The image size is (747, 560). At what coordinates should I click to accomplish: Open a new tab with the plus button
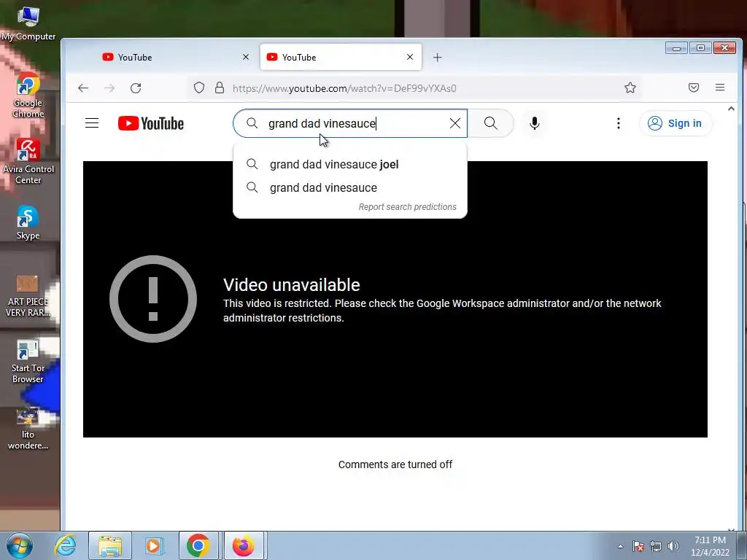(x=438, y=58)
